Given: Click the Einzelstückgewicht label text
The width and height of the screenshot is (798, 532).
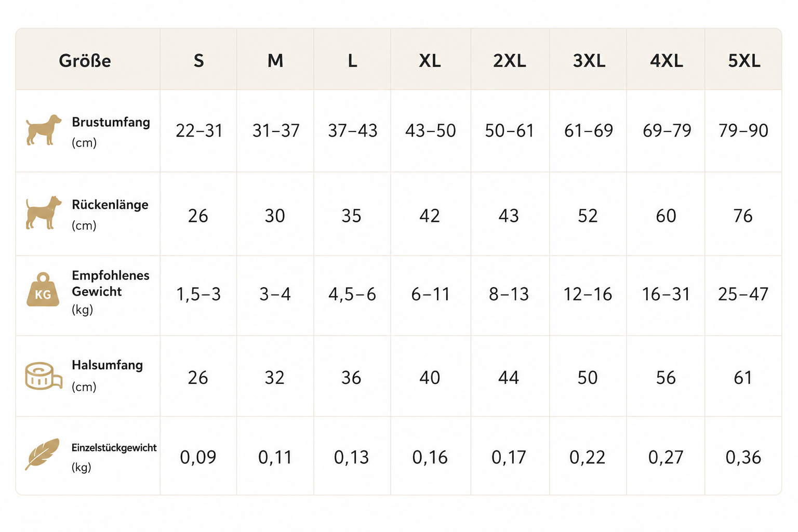Looking at the screenshot, I should (x=114, y=447).
